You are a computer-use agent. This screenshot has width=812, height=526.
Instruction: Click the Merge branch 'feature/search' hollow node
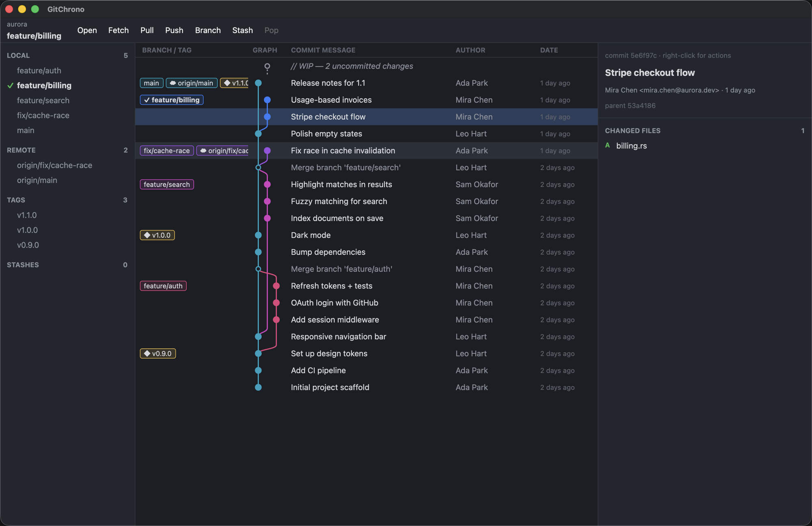258,168
